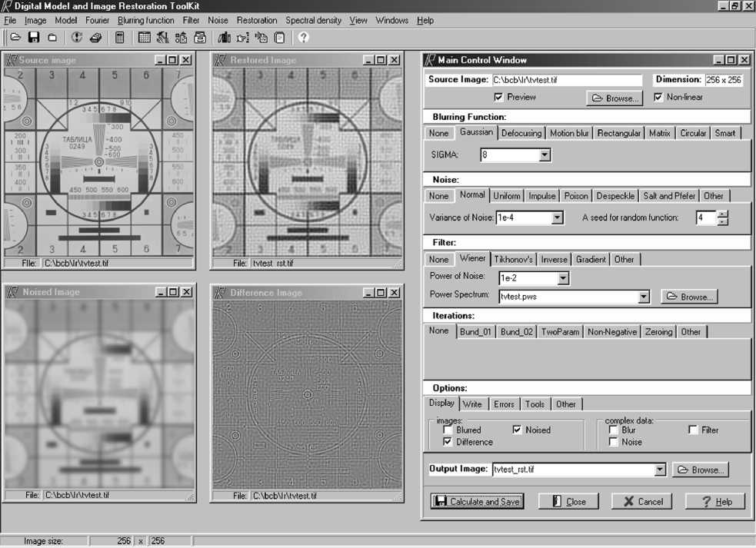Click the tools toolbar icon beside the grid
This screenshot has width=756, height=548.
(x=162, y=37)
